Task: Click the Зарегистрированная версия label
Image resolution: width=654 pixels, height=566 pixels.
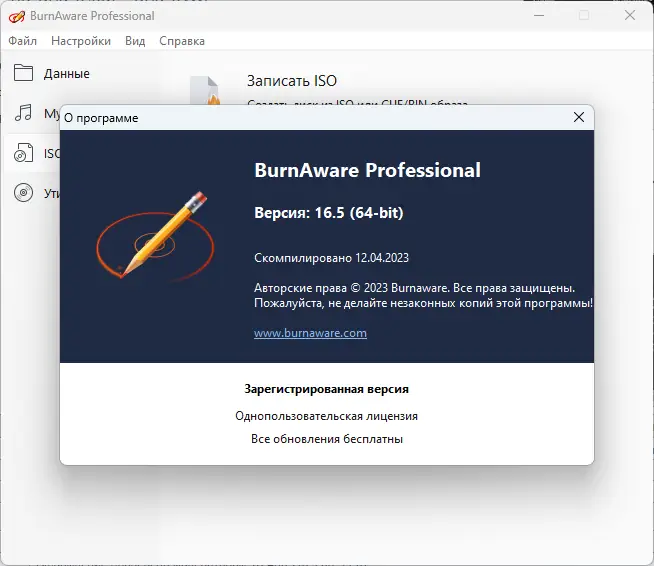Action: point(327,389)
